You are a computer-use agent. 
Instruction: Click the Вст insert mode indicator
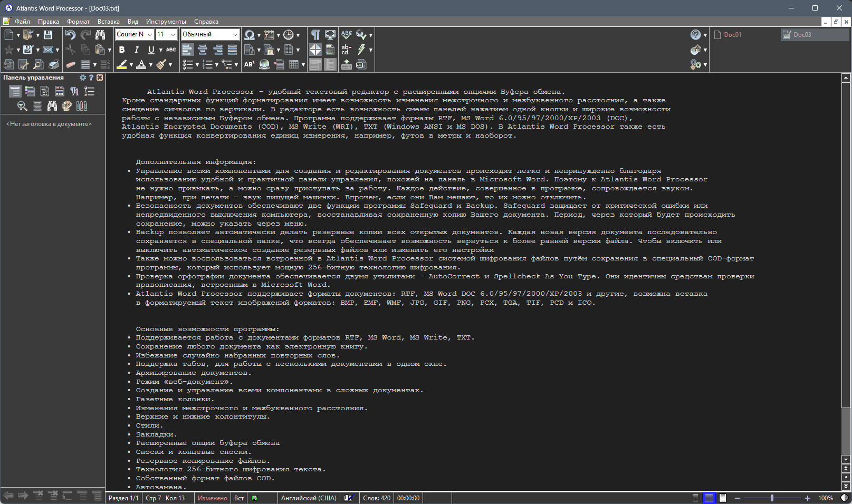point(239,498)
